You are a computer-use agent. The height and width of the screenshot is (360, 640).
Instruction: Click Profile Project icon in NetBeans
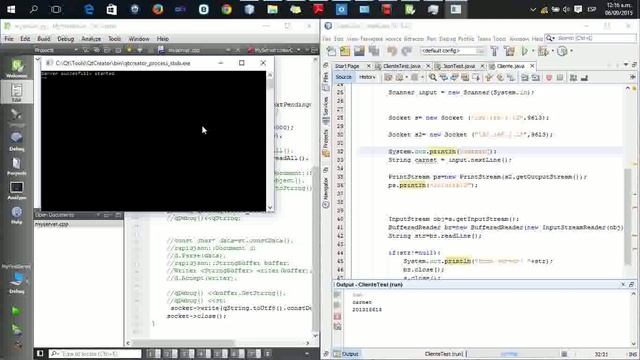coord(562,51)
